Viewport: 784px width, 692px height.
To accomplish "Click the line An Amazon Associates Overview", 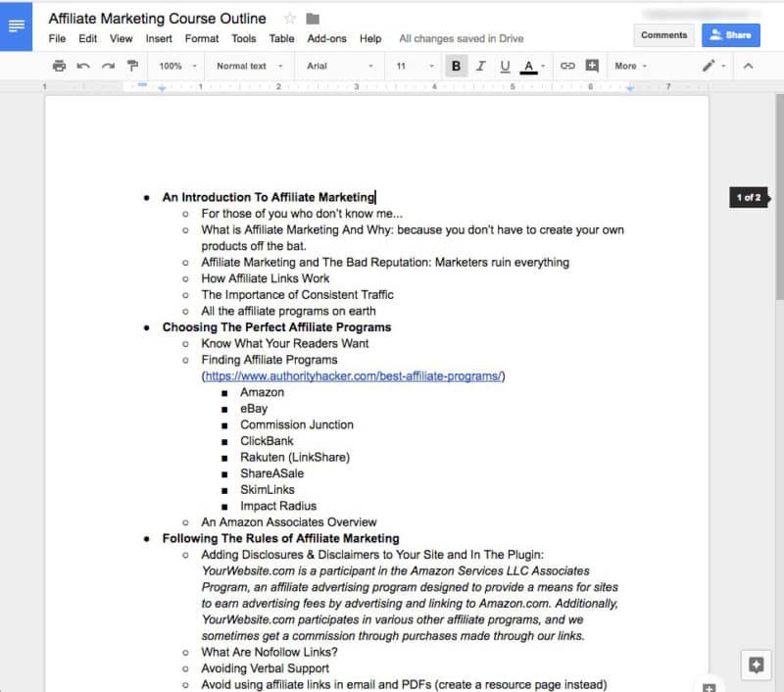I will click(288, 522).
